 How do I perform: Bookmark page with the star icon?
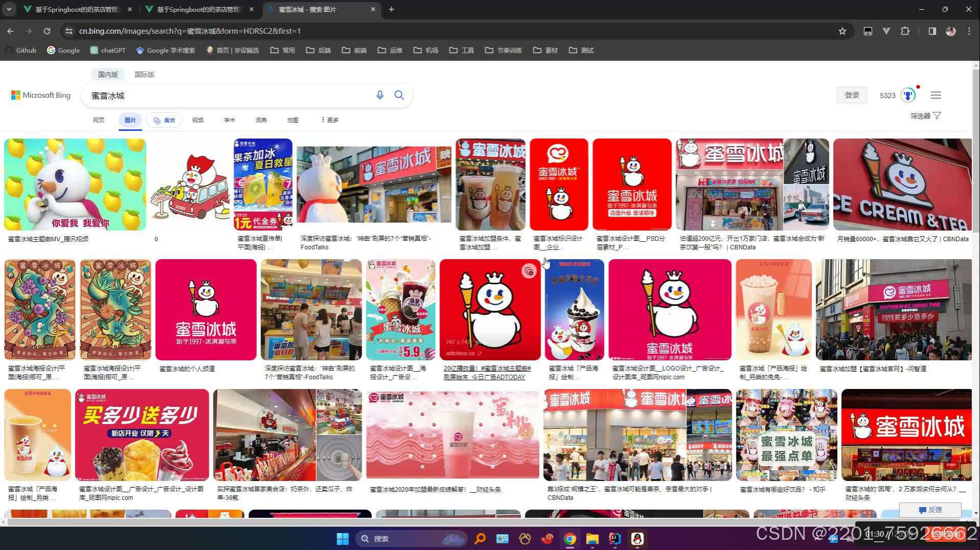coord(842,31)
